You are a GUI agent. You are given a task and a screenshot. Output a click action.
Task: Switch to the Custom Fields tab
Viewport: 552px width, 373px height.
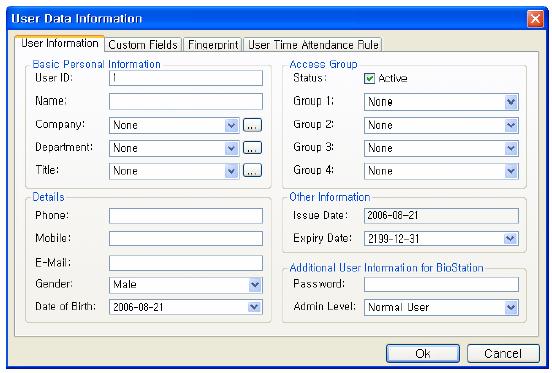click(x=143, y=45)
